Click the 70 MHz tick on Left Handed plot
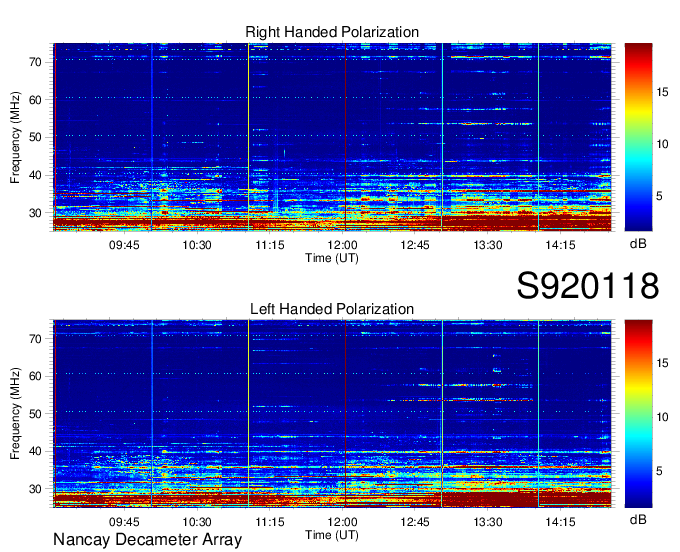The image size is (680, 552). click(35, 338)
